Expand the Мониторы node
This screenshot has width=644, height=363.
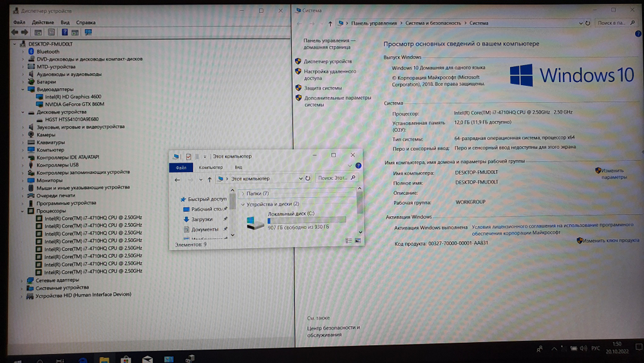(23, 181)
